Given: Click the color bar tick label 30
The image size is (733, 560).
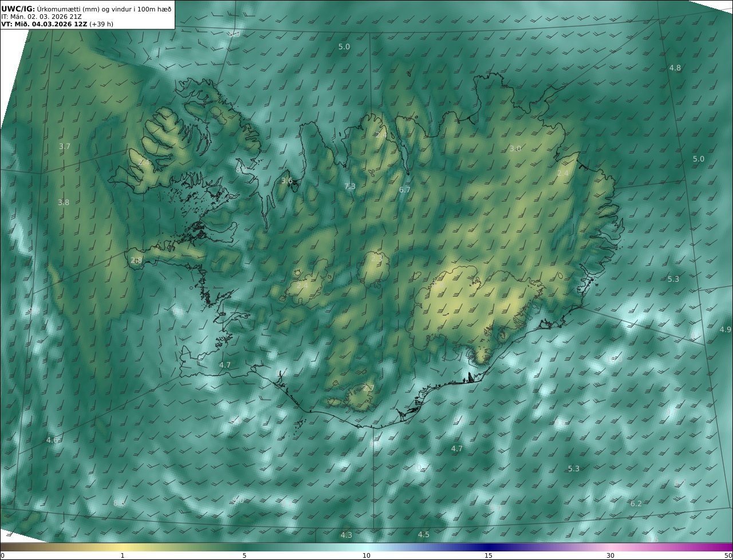Looking at the screenshot, I should pos(610,555).
